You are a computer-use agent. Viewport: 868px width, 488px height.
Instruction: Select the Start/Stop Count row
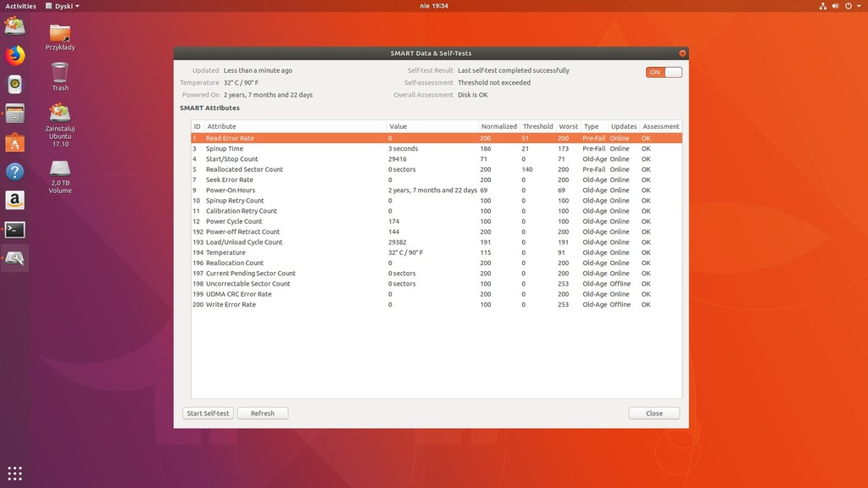point(437,159)
